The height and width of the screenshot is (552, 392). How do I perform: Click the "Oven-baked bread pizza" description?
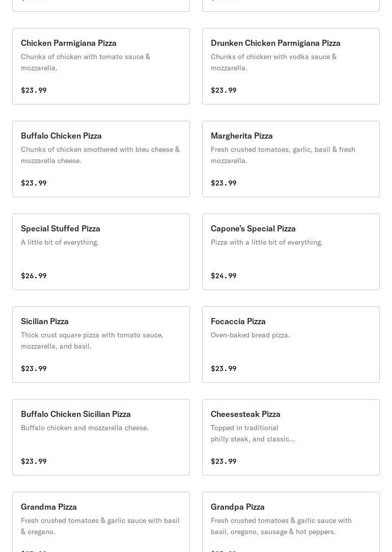250,335
